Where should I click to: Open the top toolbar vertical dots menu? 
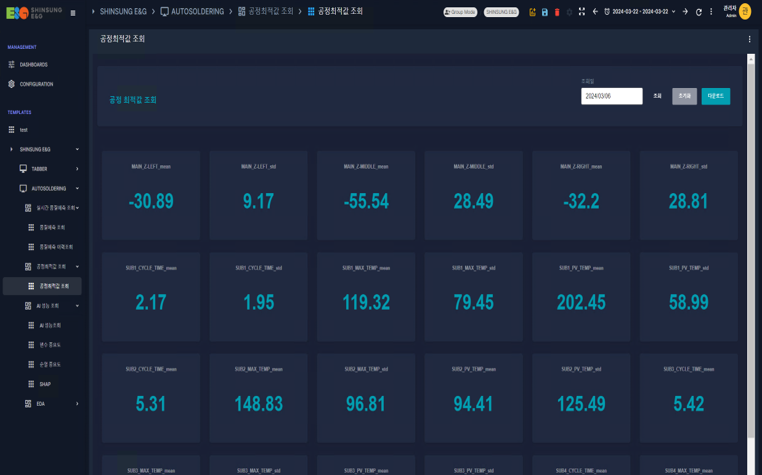click(711, 12)
